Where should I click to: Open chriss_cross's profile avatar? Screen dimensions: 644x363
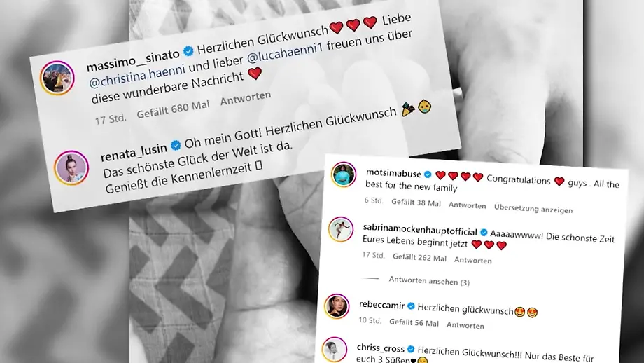[x=335, y=350]
